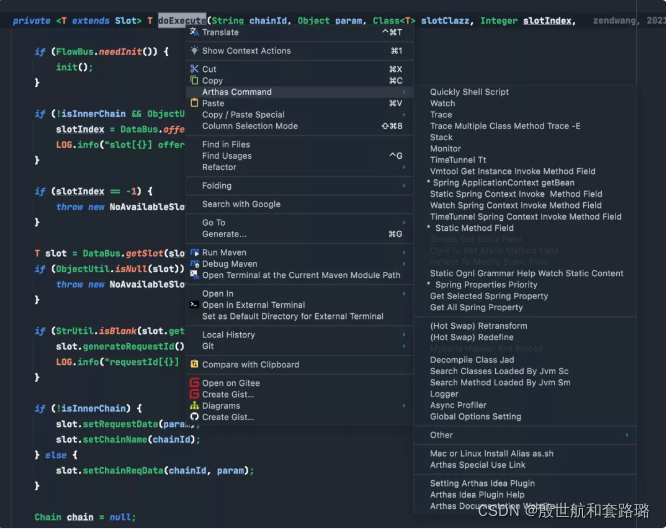666x529 pixels.
Task: Choose Search Method Loaded By Jvm Sm
Action: tap(525, 382)
